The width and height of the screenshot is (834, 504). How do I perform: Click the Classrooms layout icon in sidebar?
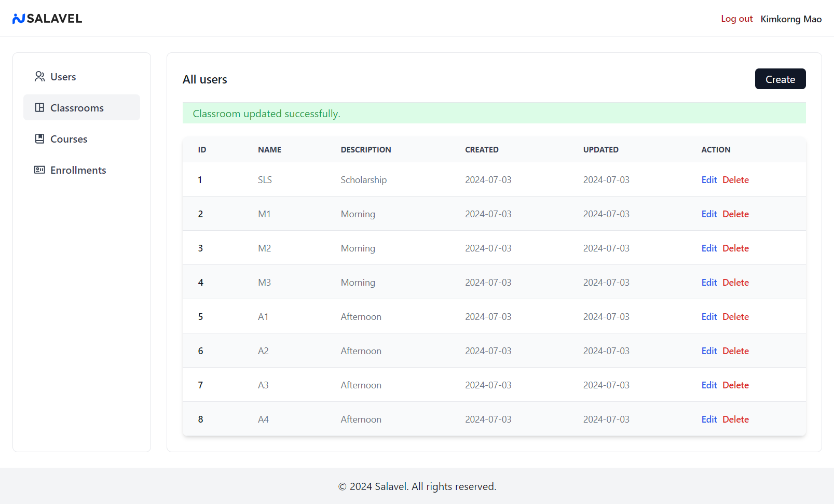click(39, 108)
